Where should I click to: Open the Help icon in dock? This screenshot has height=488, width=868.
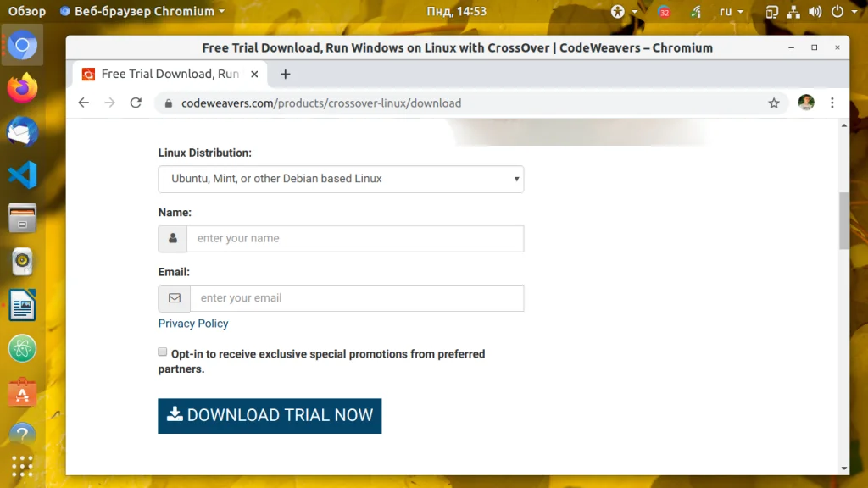click(22, 435)
